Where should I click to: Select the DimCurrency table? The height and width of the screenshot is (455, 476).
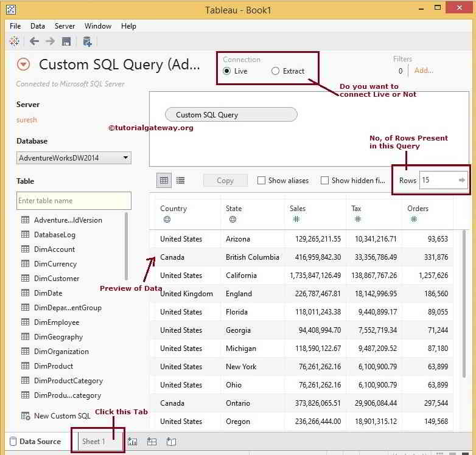(x=55, y=264)
